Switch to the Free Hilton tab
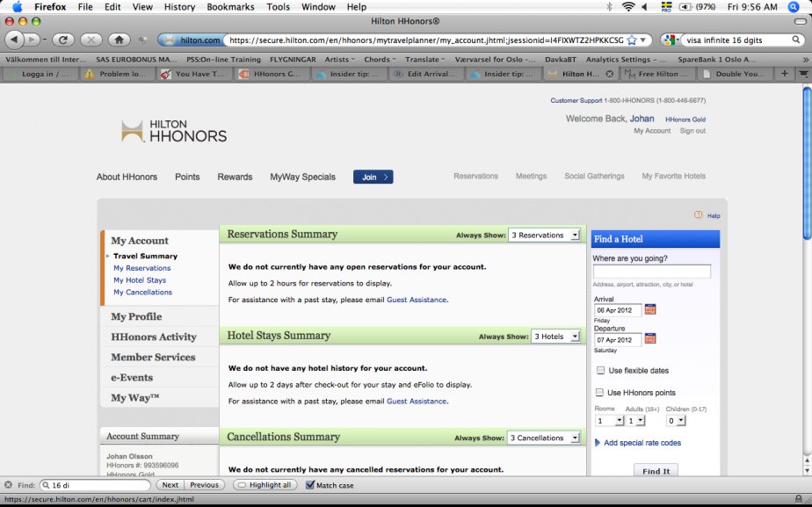This screenshot has height=507, width=812. 658,74
